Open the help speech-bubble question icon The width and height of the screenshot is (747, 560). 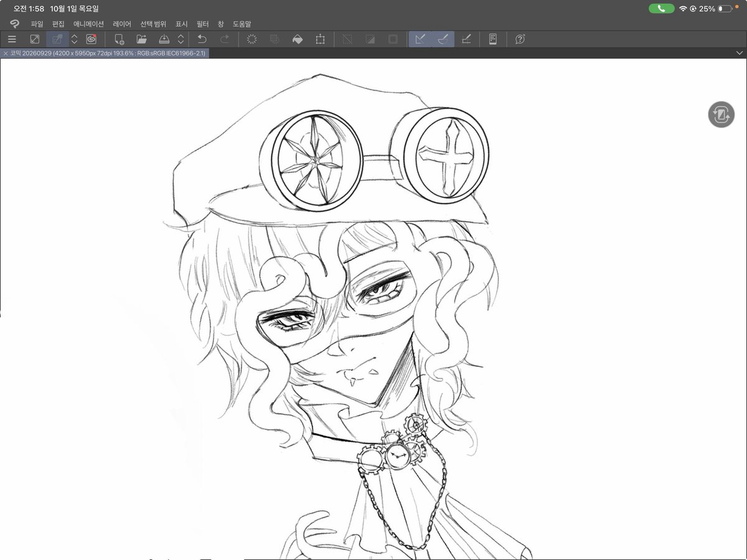pos(520,39)
